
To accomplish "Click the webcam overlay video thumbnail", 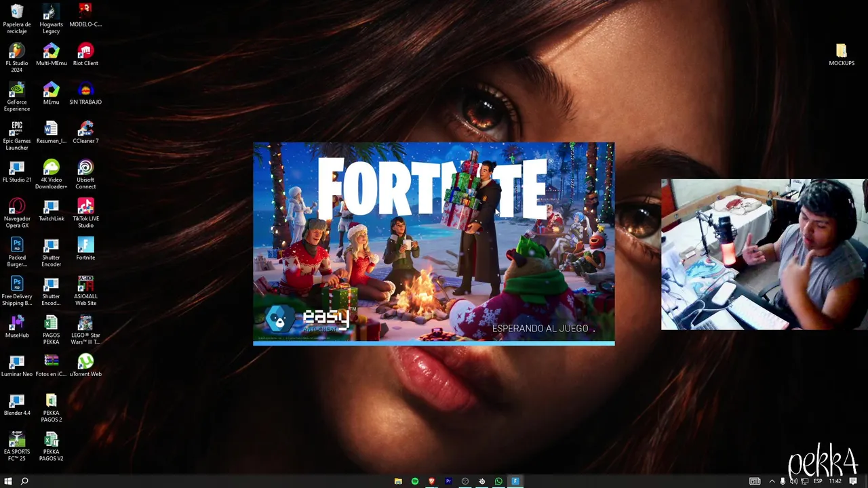I will [x=764, y=254].
